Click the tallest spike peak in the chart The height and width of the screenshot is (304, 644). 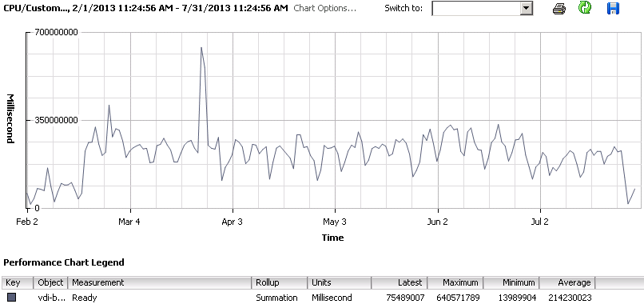[201, 47]
